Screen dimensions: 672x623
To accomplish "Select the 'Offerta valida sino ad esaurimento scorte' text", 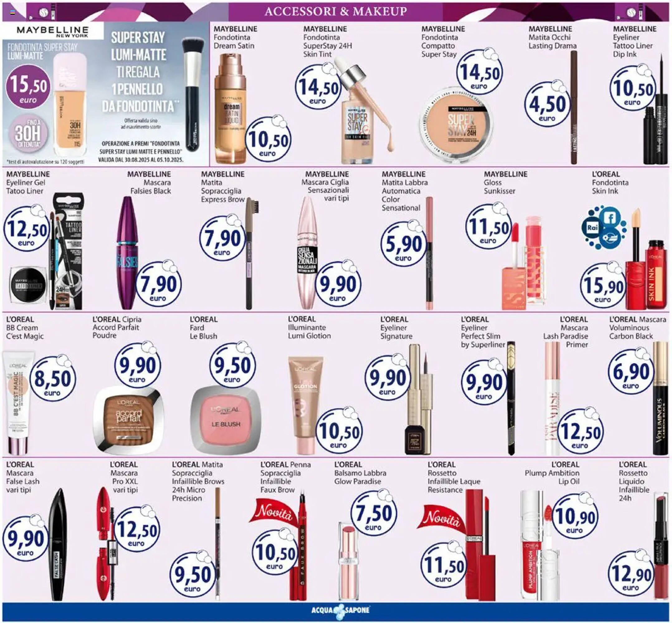I will pos(141,124).
